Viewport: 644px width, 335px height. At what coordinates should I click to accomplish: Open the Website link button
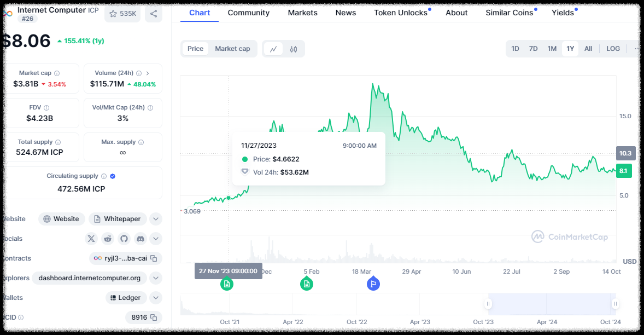(x=62, y=219)
